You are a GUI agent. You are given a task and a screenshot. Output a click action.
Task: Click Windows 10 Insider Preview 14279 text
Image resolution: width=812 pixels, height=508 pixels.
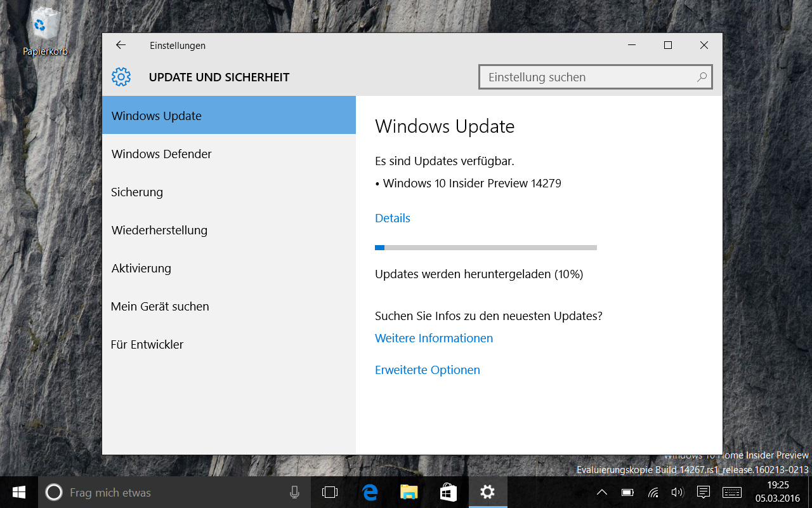coord(472,184)
